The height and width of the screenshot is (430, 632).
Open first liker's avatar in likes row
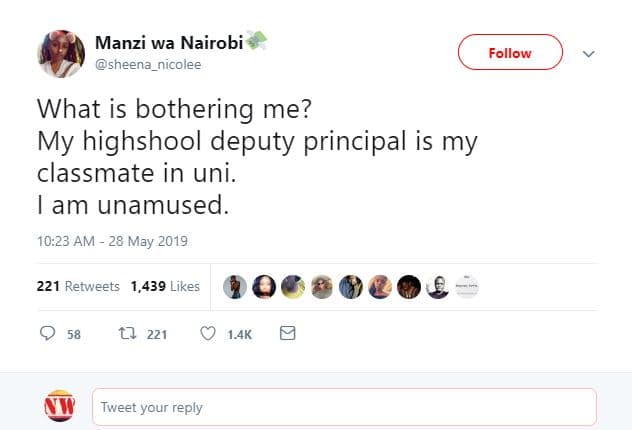pos(233,286)
